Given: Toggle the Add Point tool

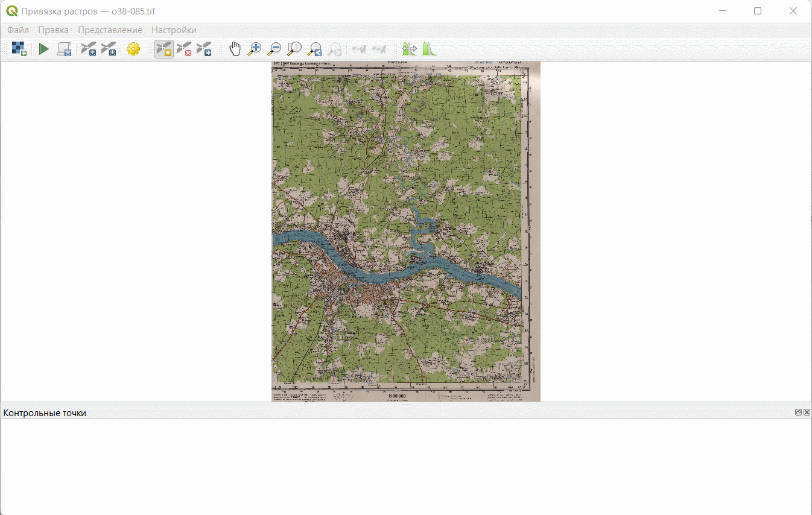Looking at the screenshot, I should (163, 49).
